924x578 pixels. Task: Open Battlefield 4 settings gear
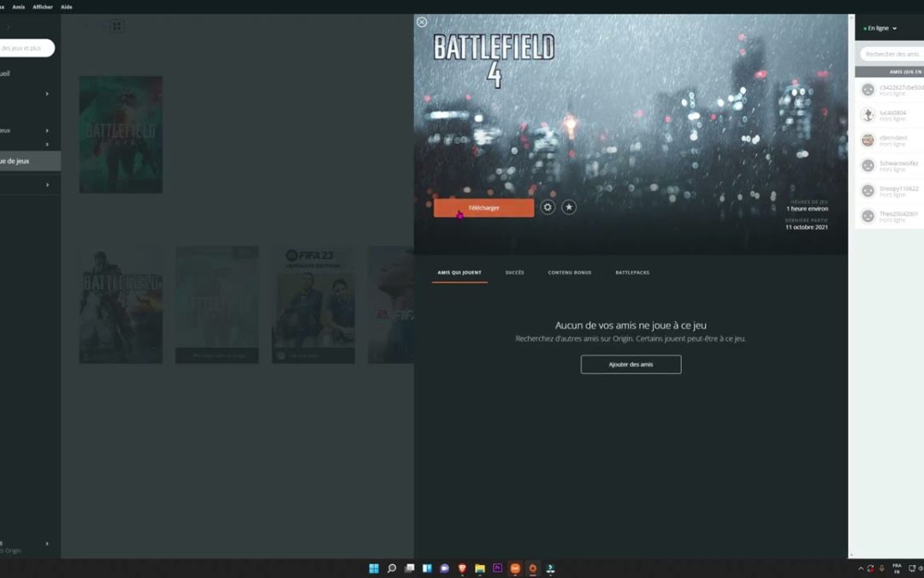(548, 207)
